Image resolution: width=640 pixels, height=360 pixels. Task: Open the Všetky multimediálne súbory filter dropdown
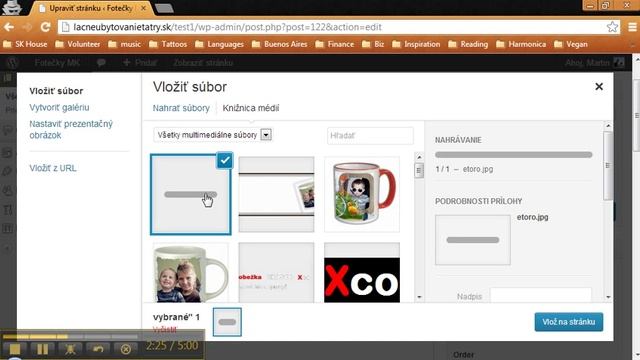coord(212,135)
